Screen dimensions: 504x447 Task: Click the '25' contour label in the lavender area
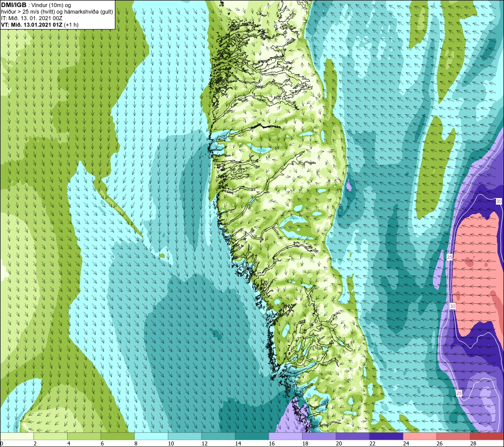point(459,394)
